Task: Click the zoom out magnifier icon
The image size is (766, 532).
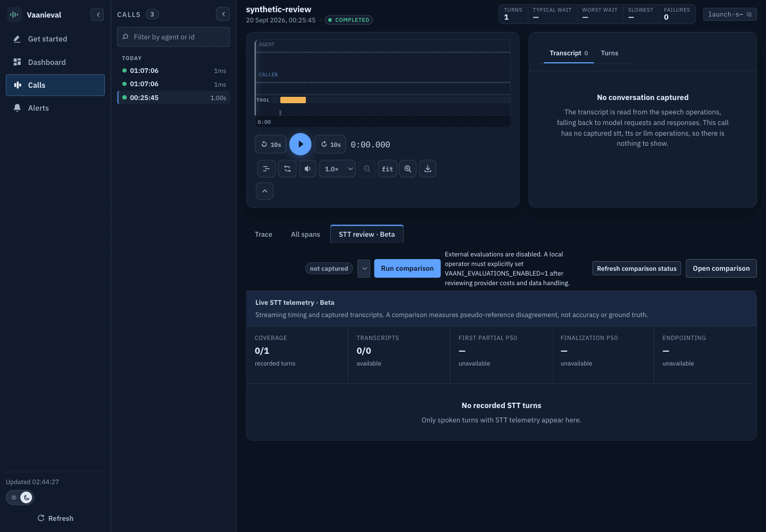Action: (367, 169)
